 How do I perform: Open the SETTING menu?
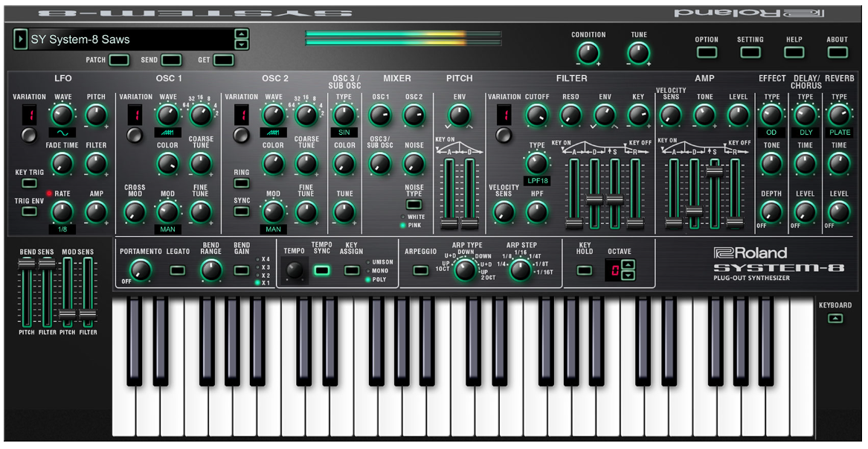pos(750,52)
